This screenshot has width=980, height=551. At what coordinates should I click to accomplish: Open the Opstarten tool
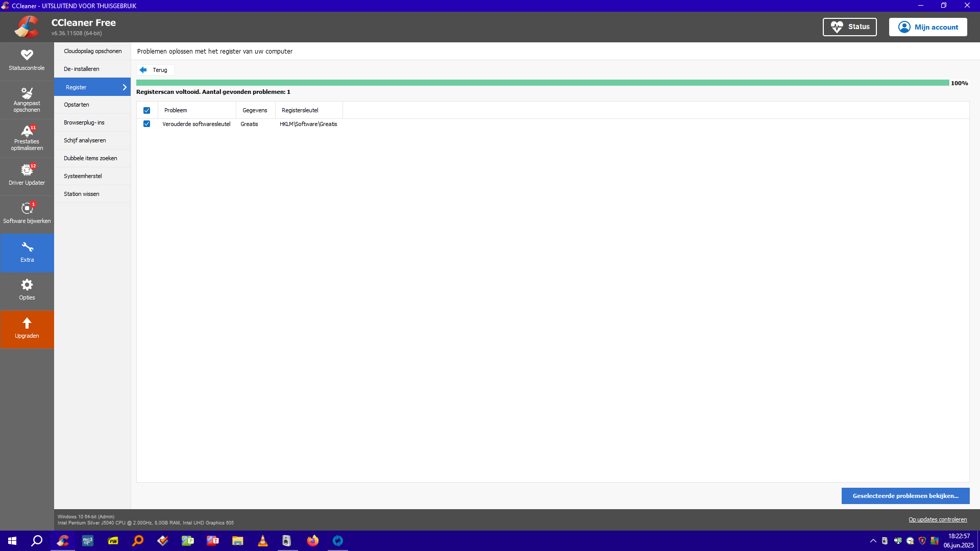coord(92,105)
